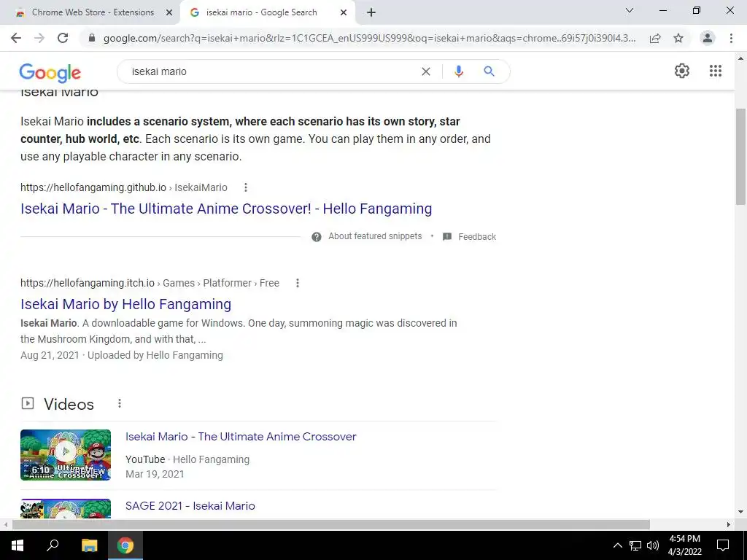This screenshot has height=560, width=747.
Task: Bookmark this tab with star icon
Action: (678, 38)
